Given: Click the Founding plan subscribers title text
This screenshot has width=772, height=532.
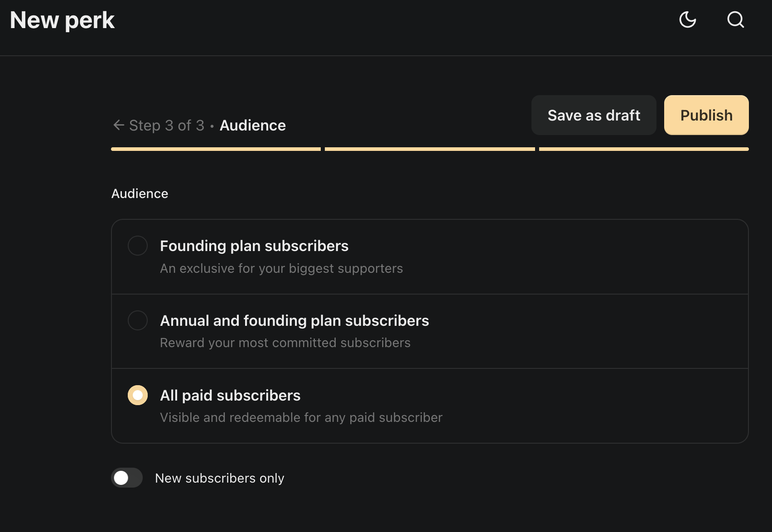Looking at the screenshot, I should pyautogui.click(x=254, y=246).
